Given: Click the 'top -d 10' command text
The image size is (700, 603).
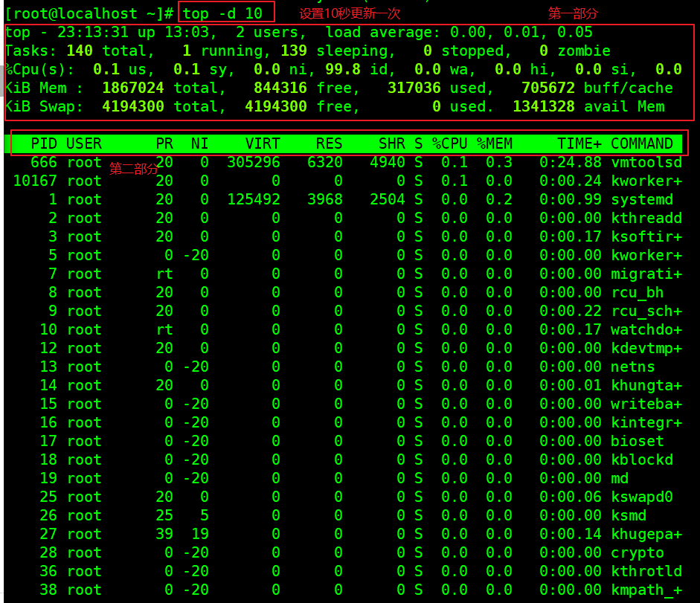Looking at the screenshot, I should click(x=222, y=13).
